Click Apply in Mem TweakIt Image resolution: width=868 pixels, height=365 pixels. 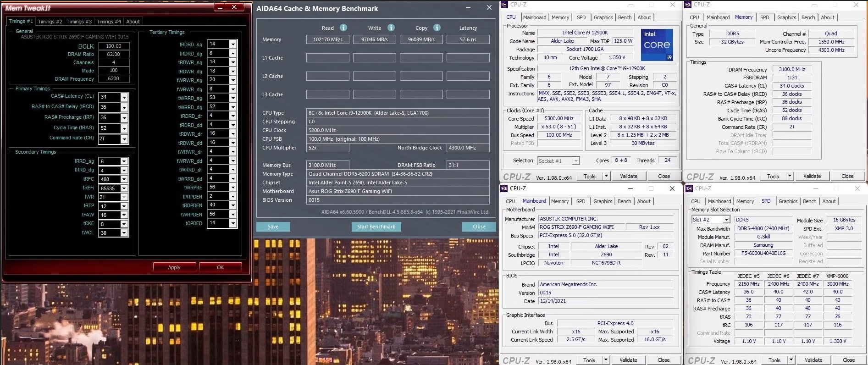coord(174,267)
